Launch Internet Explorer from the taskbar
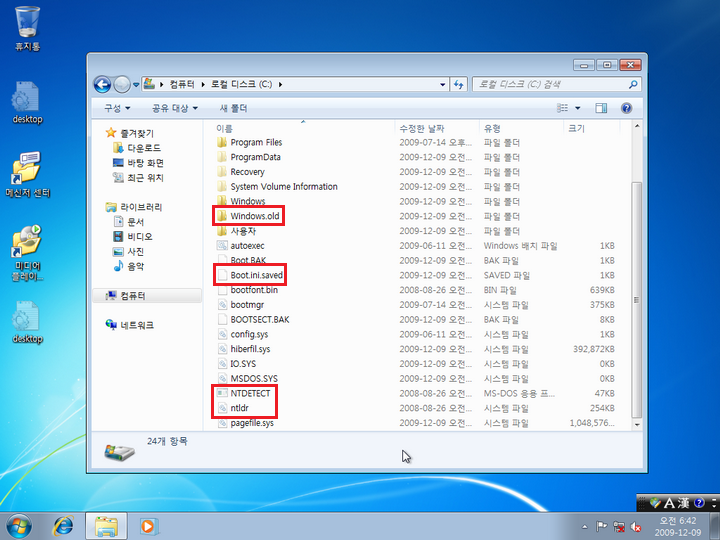Viewport: 720px width, 540px height. coord(63,526)
